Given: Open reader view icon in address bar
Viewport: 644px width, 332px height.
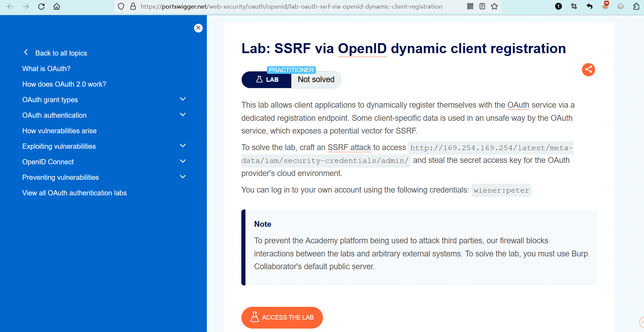Looking at the screenshot, I should [x=482, y=7].
